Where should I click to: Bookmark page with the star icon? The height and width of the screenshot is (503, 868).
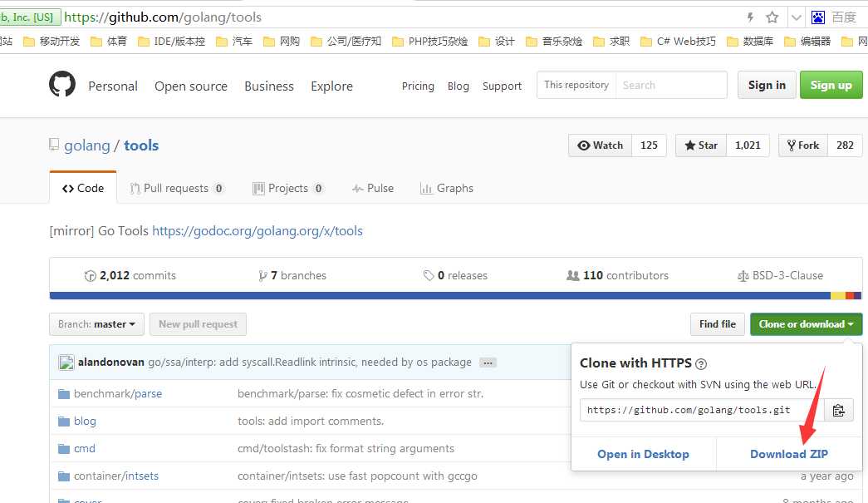pyautogui.click(x=772, y=17)
